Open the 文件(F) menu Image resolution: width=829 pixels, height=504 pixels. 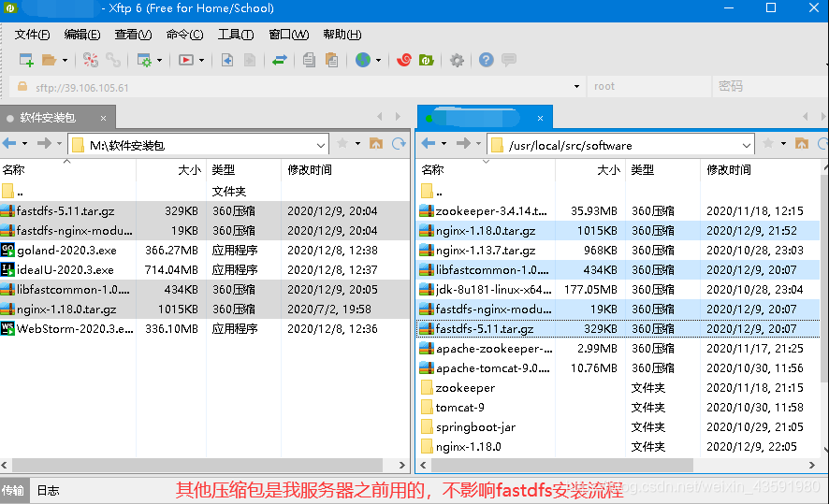32,35
